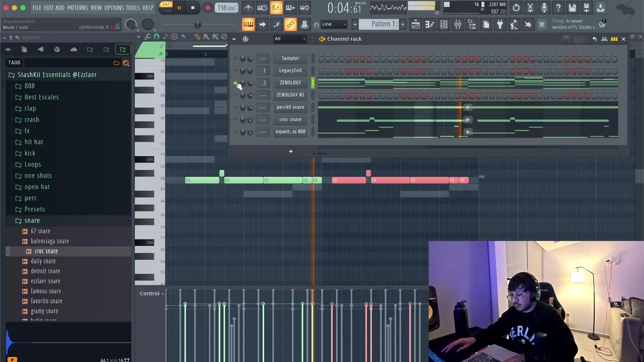Image resolution: width=644 pixels, height=362 pixels.
Task: Select the perc40 snare channel button
Action: click(x=290, y=107)
